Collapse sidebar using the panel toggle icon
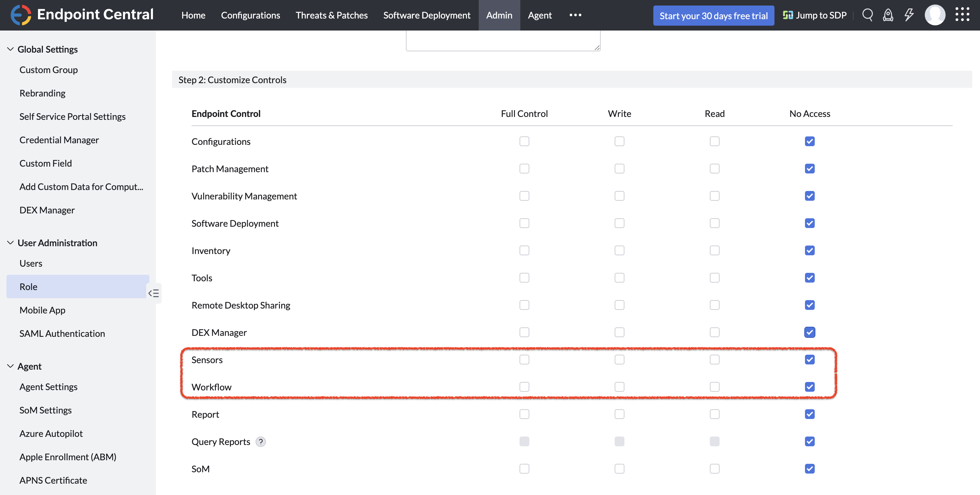Screen dimensions: 980x495 tap(154, 293)
